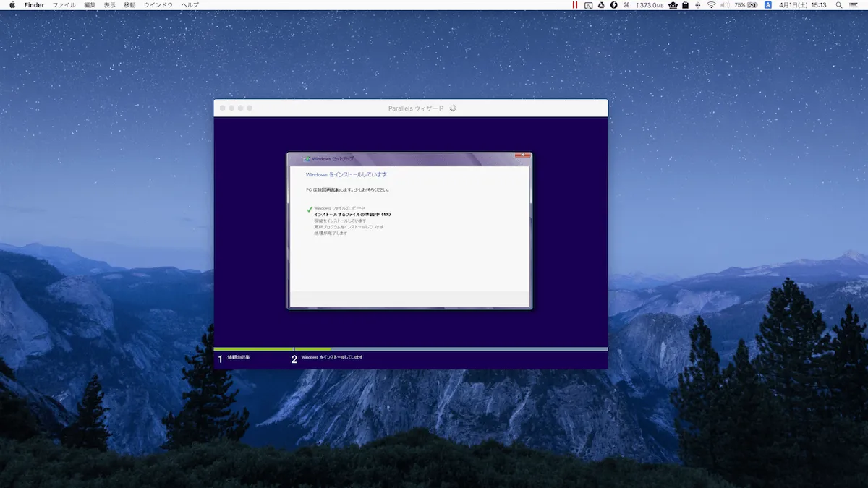Click the text 機能をインストールしています

(x=340, y=221)
